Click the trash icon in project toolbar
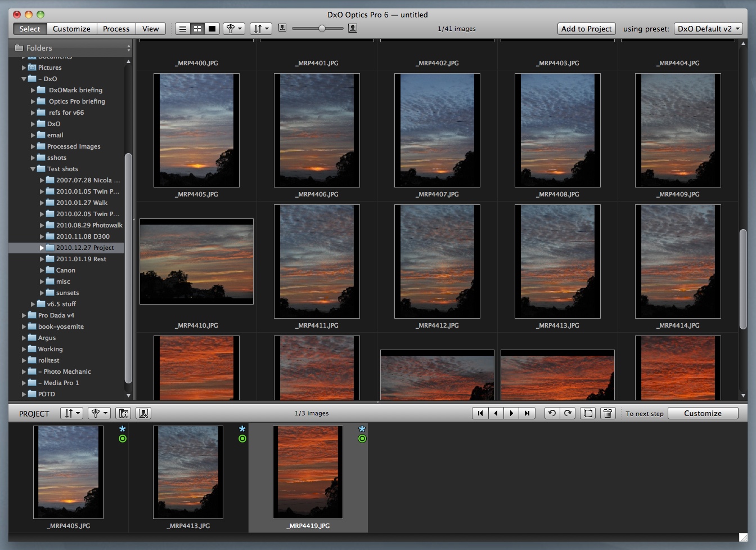Image resolution: width=756 pixels, height=550 pixels. [607, 413]
